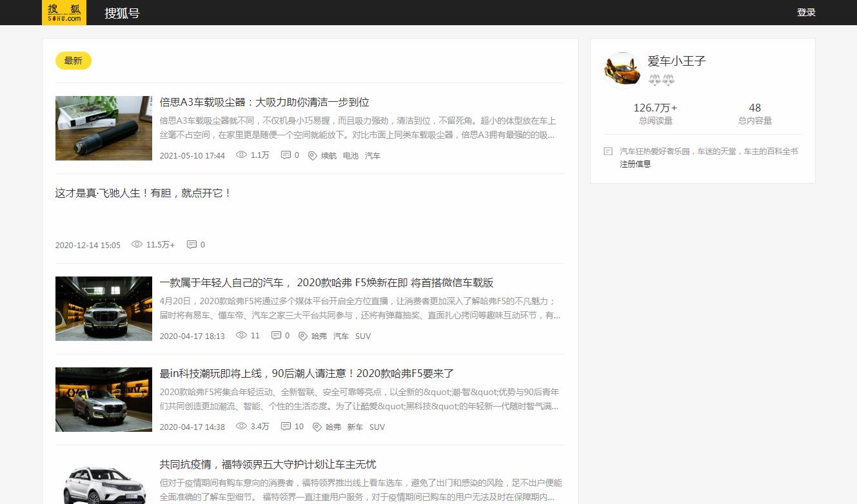Open 哈弗 tag on 14:38 article
This screenshot has height=504, width=857.
[x=333, y=427]
